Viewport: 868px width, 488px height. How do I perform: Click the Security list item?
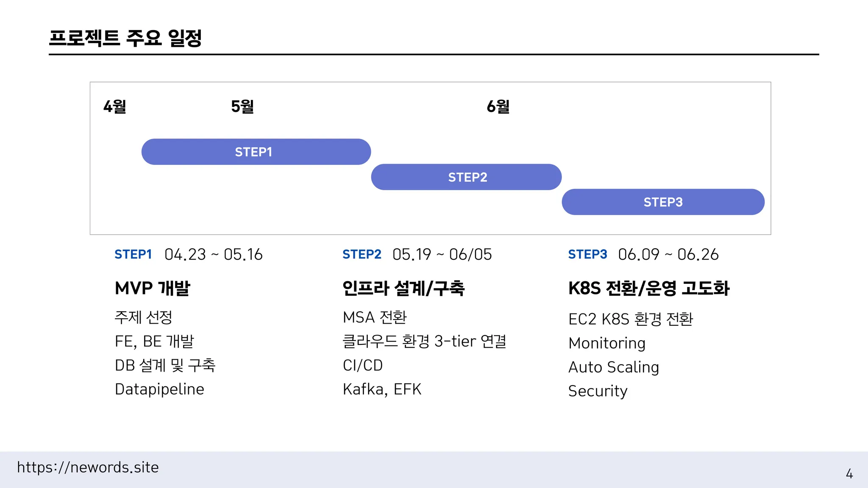[598, 391]
